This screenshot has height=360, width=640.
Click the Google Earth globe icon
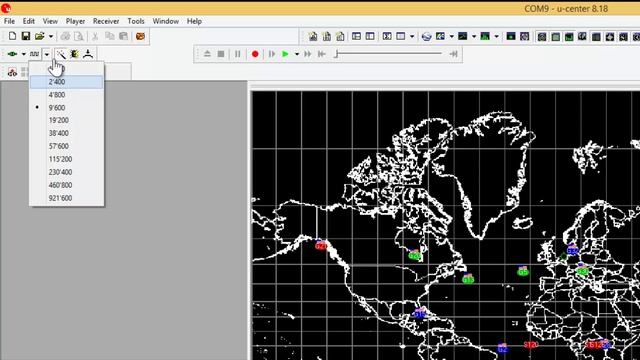point(427,37)
